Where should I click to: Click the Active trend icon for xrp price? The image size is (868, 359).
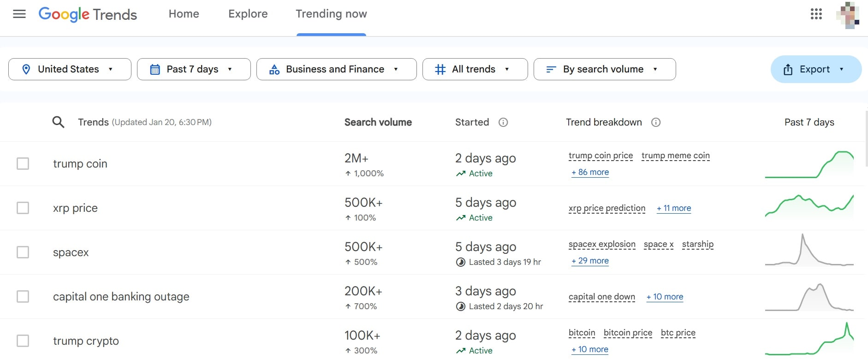pyautogui.click(x=460, y=218)
